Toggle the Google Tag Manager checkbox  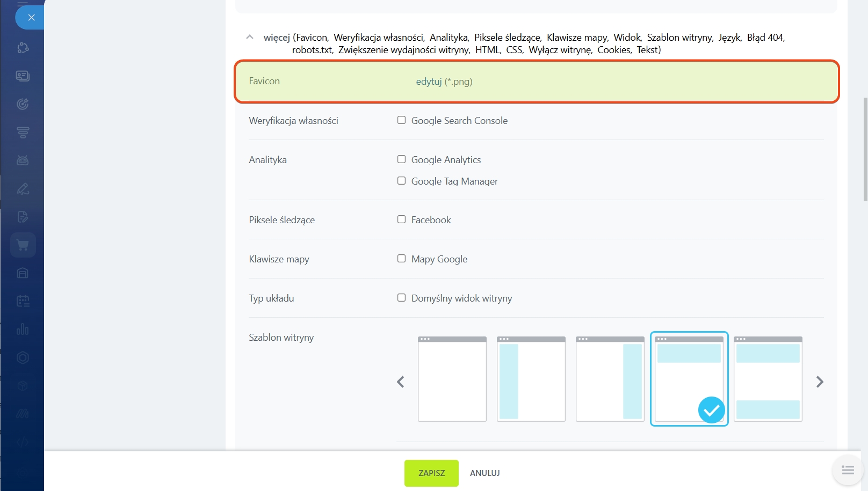click(401, 181)
